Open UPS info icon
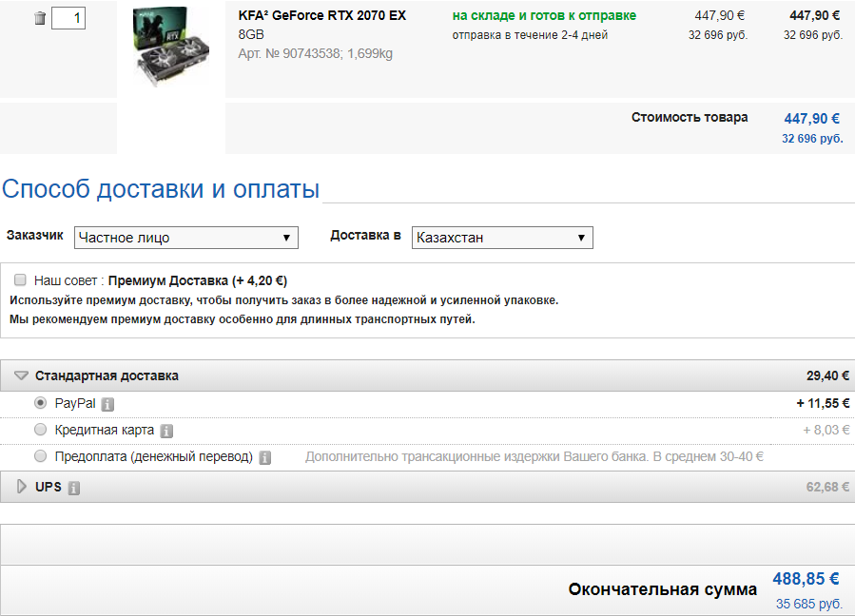 (x=74, y=488)
